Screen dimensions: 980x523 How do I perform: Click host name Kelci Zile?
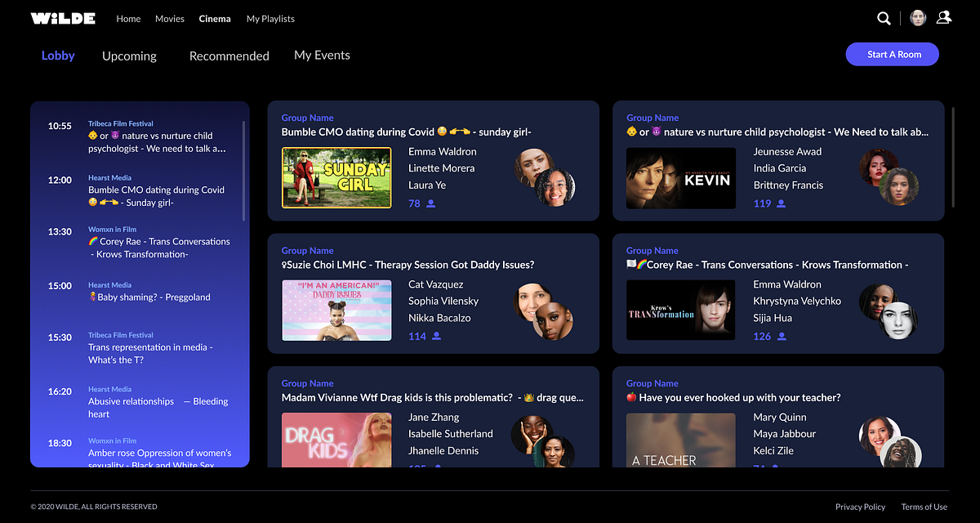point(773,450)
